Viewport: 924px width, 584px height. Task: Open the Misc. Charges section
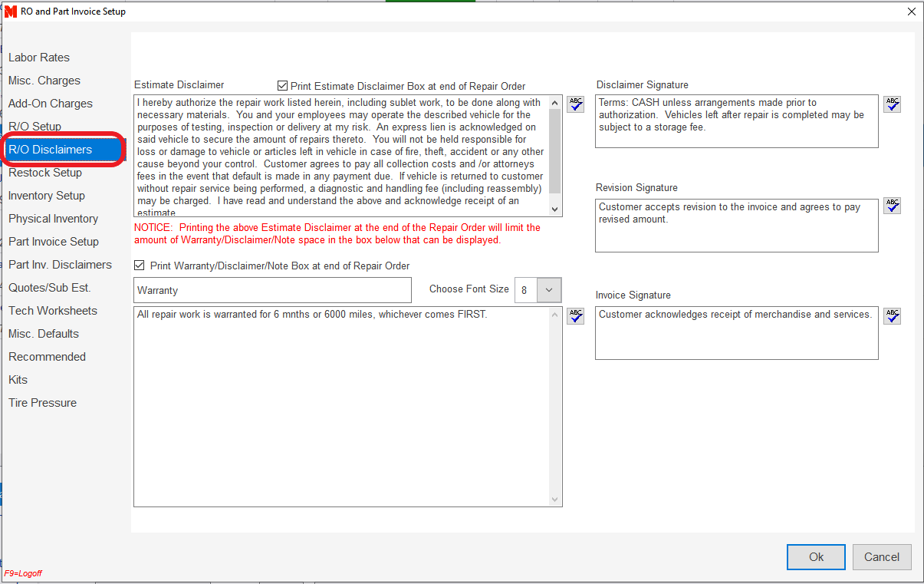pyautogui.click(x=44, y=81)
